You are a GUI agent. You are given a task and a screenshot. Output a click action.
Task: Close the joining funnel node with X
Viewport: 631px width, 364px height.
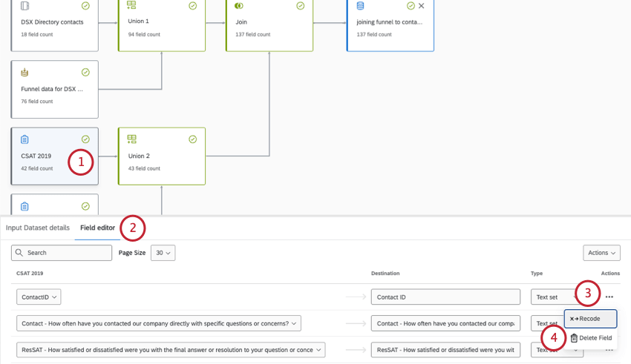[x=422, y=6]
